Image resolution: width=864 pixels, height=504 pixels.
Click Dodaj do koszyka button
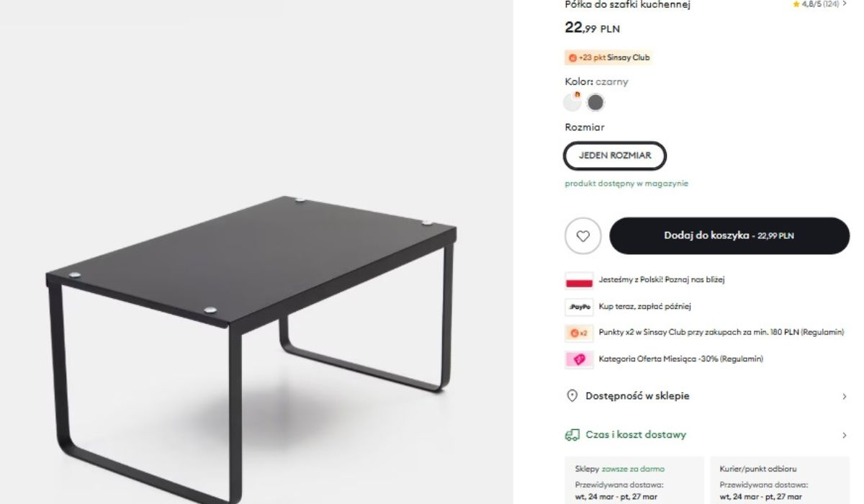tap(729, 235)
